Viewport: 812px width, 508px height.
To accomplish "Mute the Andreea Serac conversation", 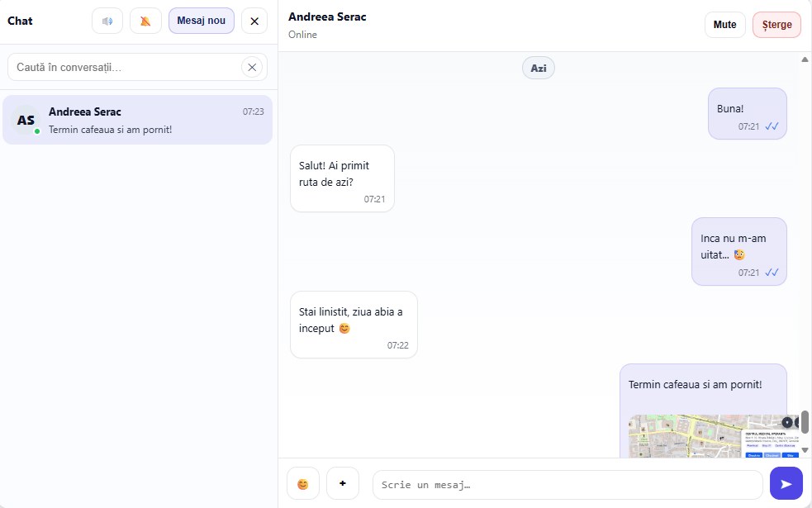I will click(x=724, y=24).
